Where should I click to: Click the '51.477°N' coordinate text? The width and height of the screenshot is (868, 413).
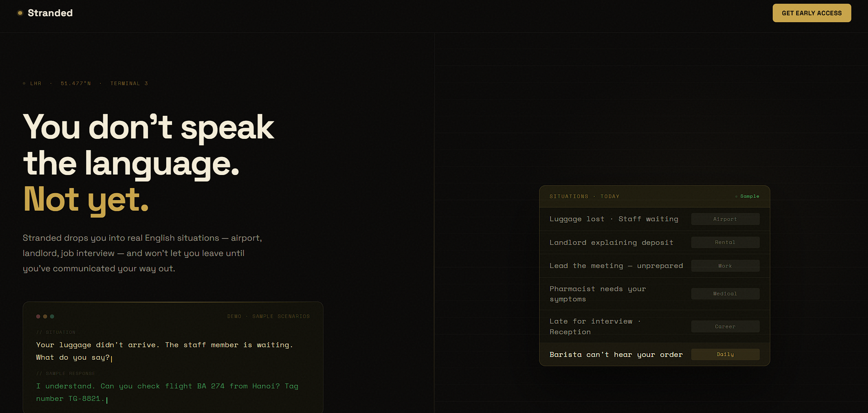click(x=75, y=83)
